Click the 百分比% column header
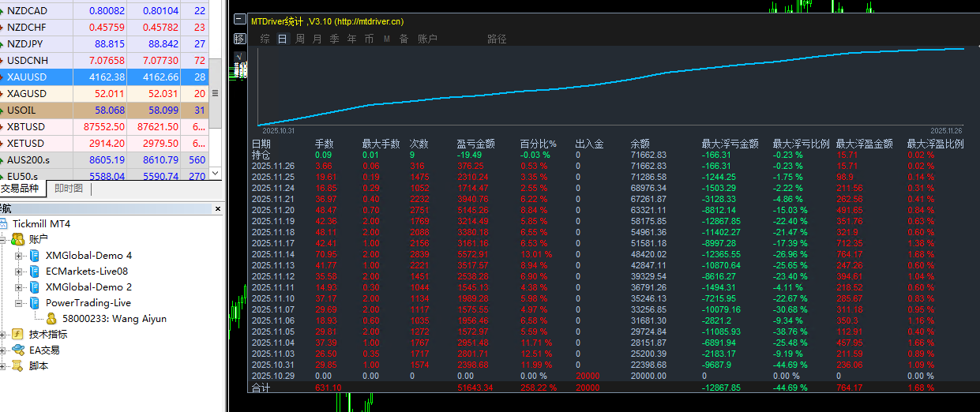 (538, 144)
